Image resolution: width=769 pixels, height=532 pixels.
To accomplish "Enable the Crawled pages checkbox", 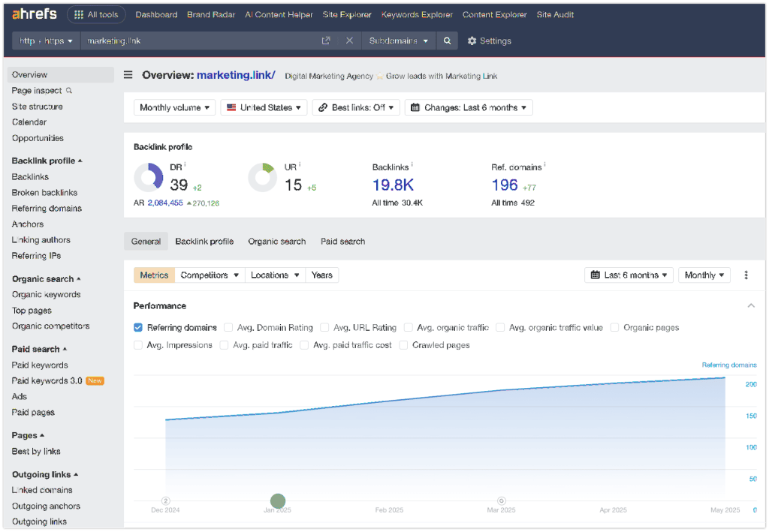I will (x=403, y=345).
